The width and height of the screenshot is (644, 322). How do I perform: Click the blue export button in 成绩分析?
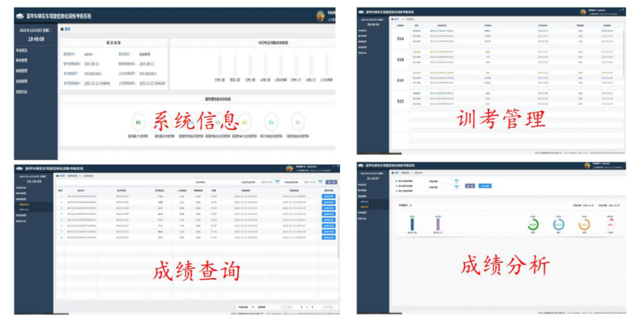tap(485, 186)
